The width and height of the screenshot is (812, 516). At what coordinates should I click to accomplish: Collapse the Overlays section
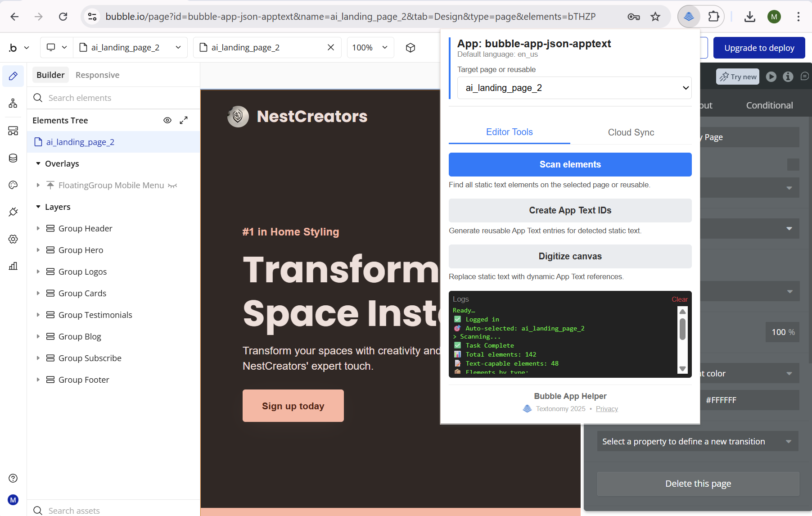point(38,163)
